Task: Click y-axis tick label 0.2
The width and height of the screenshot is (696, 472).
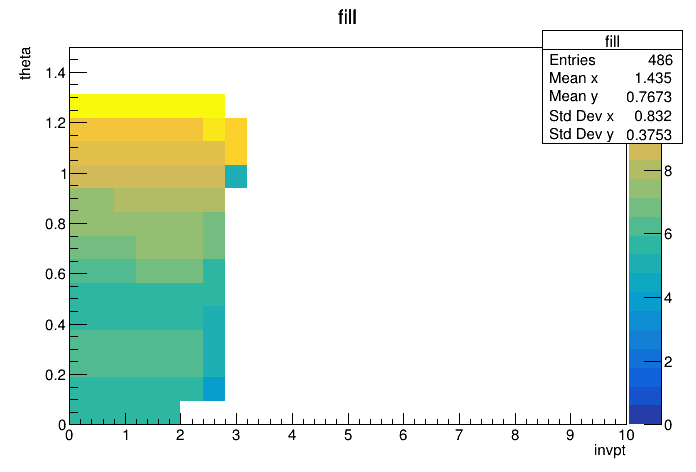Action: click(55, 375)
